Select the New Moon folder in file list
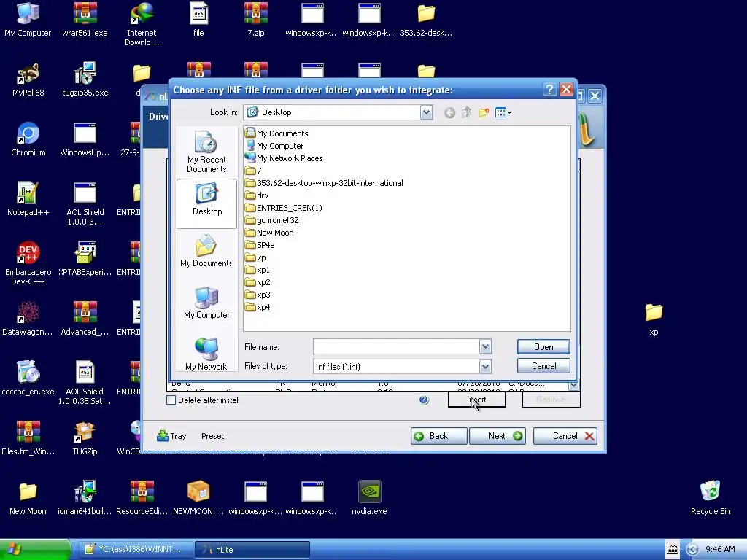Viewport: 747px width, 560px height. coord(269,233)
